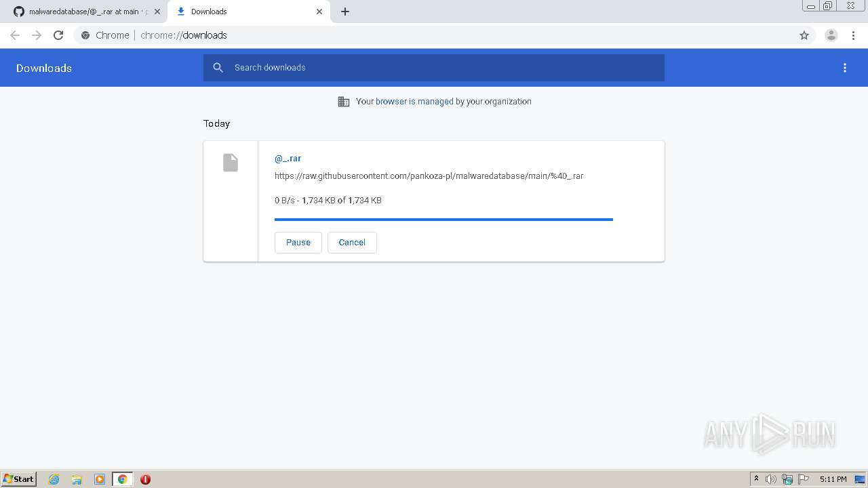Pause the @_.rar download
Viewport: 868px width, 488px height.
pyautogui.click(x=298, y=243)
